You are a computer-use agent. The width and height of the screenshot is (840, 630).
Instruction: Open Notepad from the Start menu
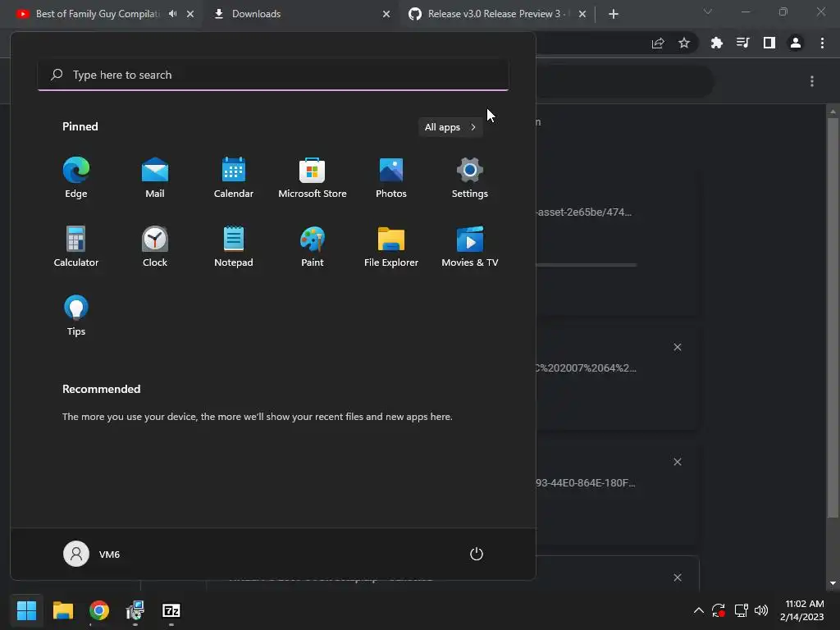point(234,246)
